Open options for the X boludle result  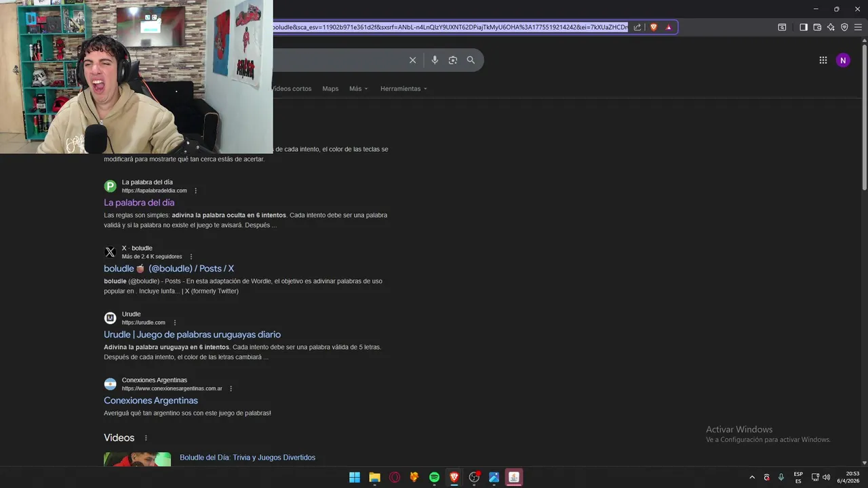click(191, 257)
